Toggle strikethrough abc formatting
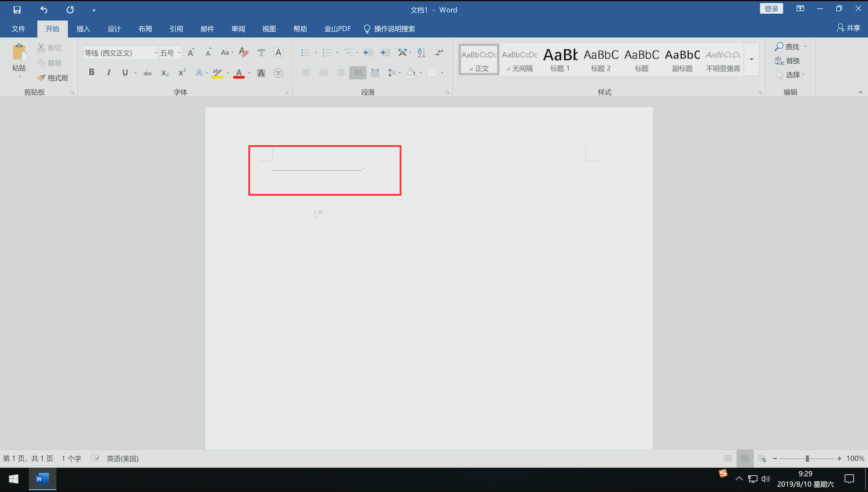 point(148,73)
